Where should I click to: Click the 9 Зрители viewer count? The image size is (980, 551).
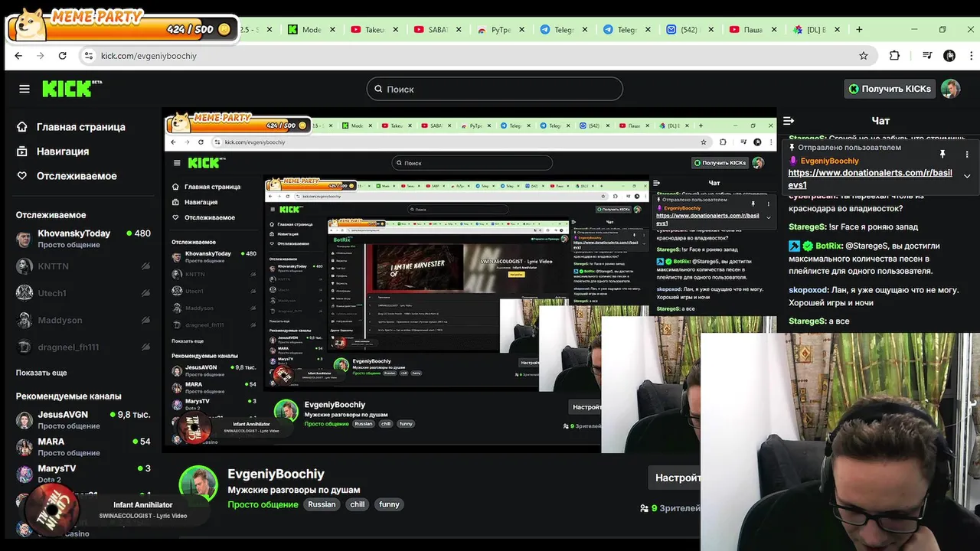click(x=670, y=508)
